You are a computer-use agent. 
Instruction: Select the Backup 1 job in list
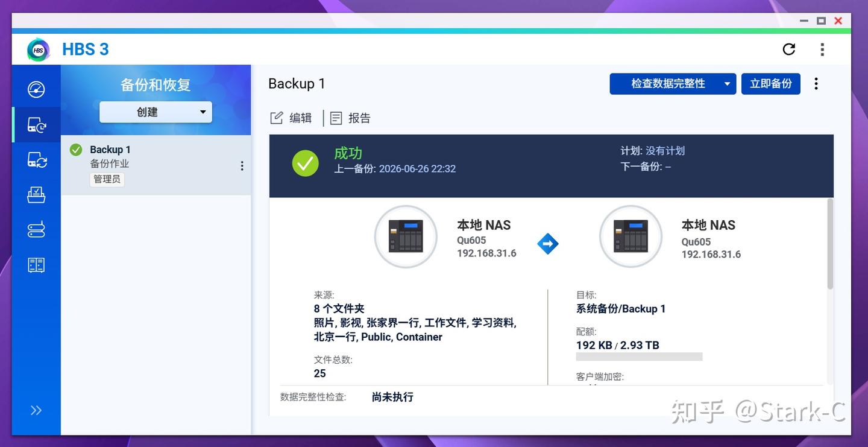156,165
